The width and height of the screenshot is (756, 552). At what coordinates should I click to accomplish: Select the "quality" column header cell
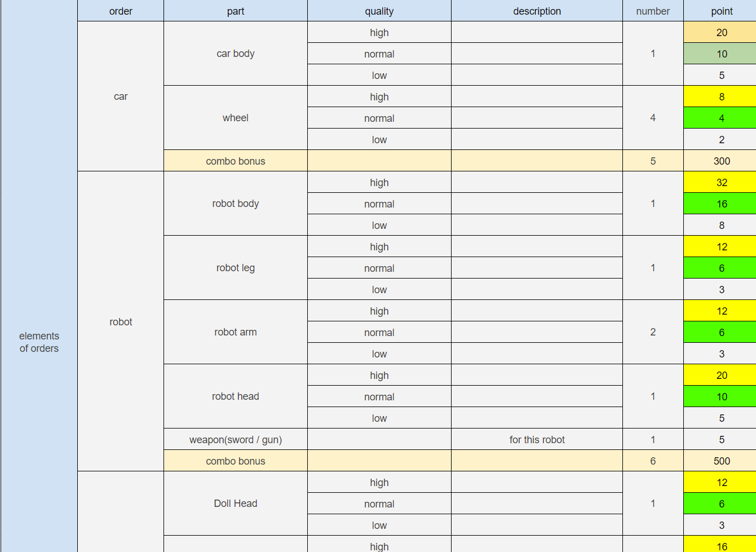pyautogui.click(x=379, y=11)
